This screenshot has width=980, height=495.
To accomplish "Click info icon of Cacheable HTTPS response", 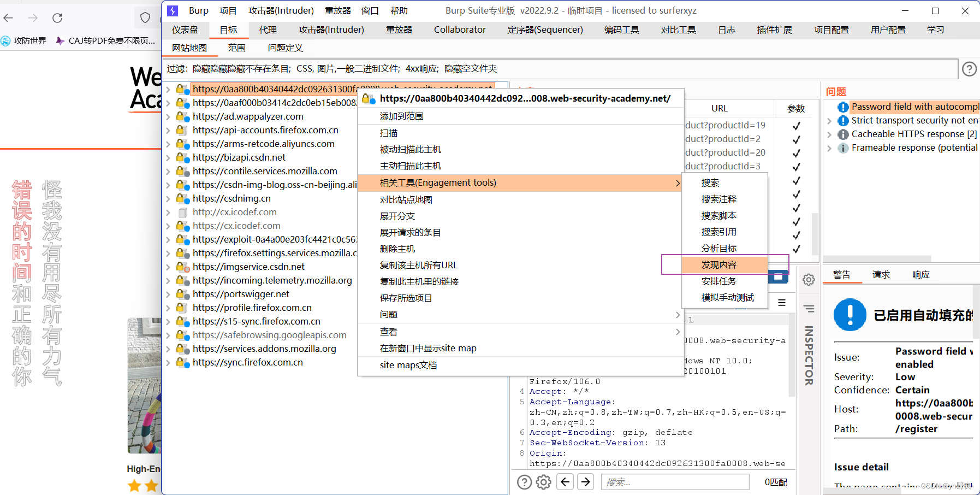I will point(843,134).
